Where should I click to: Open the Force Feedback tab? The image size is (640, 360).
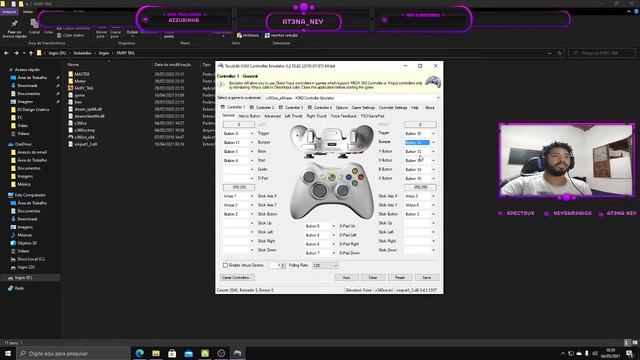coord(343,116)
